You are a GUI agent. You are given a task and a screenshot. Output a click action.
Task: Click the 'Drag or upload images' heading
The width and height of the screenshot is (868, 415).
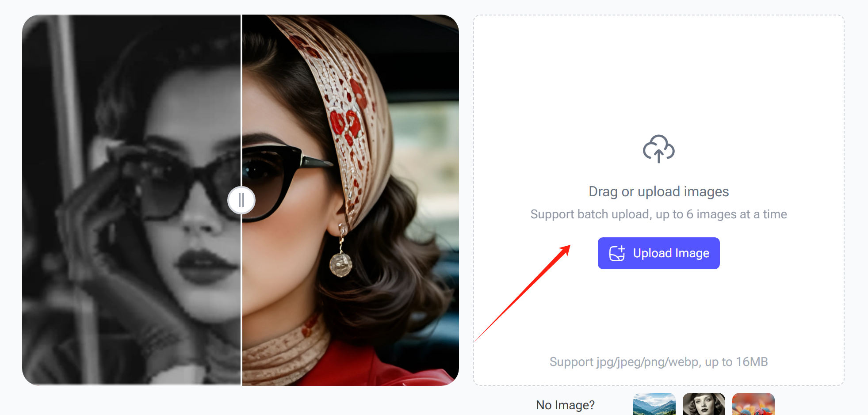click(658, 191)
